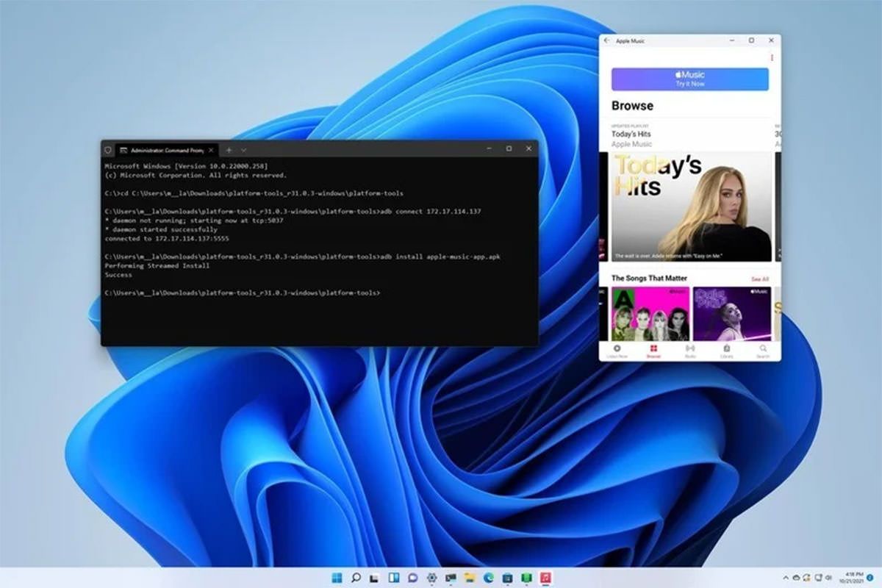Click the 'adb install apple-music-app.apk' command line
882x588 pixels.
click(x=304, y=257)
